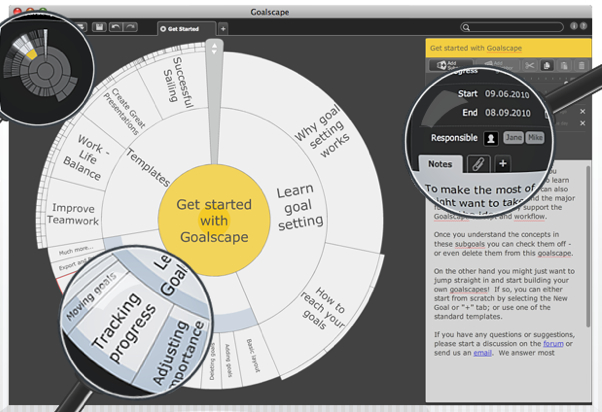
Task: Open the help question mark icon
Action: [x=583, y=26]
